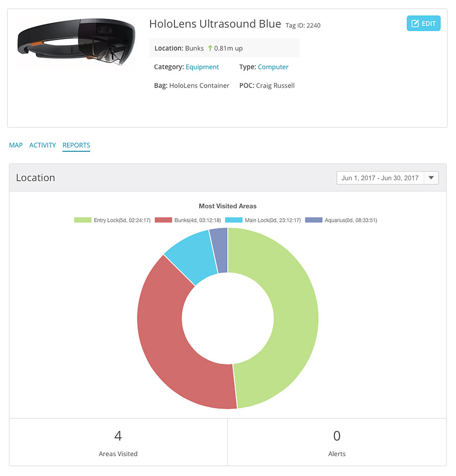The width and height of the screenshot is (456, 476).
Task: Click the purple Aquarius donut segment
Action: [x=221, y=250]
